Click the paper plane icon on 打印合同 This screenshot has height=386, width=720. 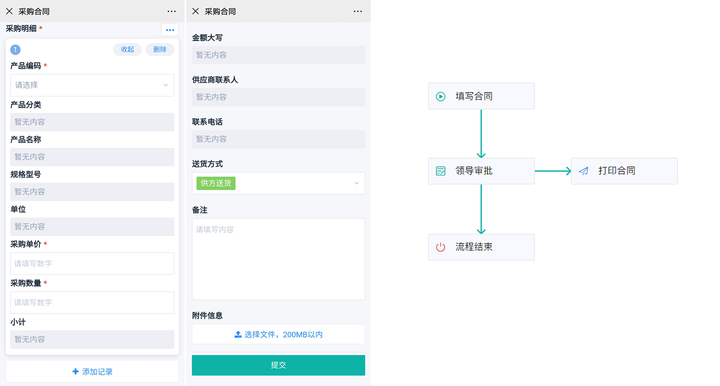click(584, 171)
